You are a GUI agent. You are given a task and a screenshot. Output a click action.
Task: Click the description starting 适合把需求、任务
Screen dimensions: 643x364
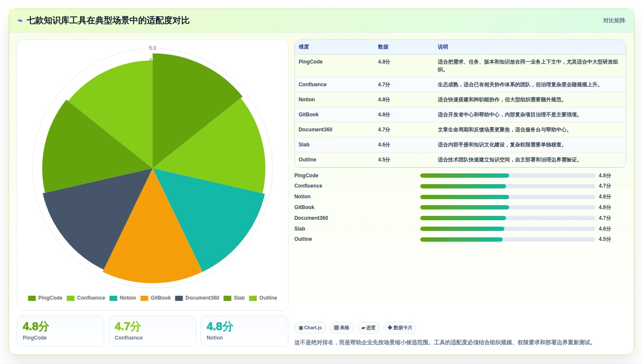(528, 66)
